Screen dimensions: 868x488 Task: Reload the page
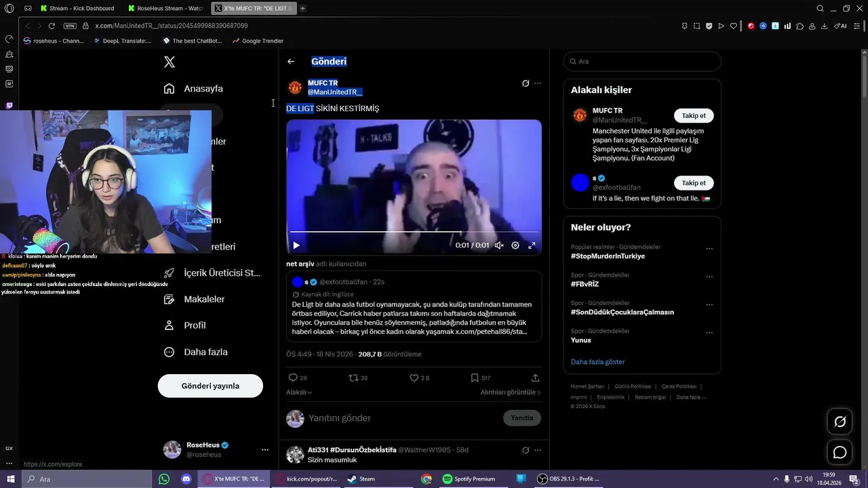pos(52,26)
